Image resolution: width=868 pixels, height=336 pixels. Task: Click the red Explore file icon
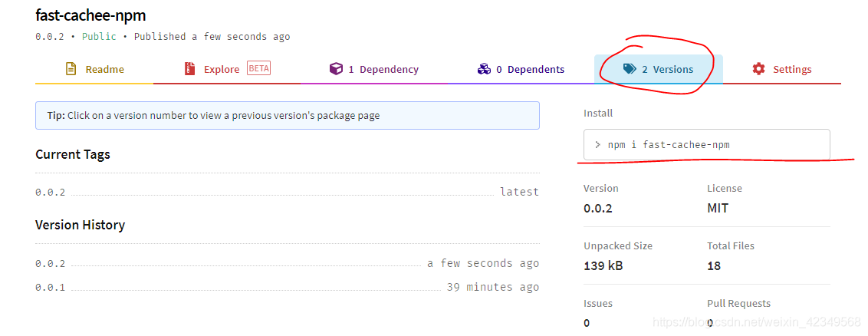(189, 69)
